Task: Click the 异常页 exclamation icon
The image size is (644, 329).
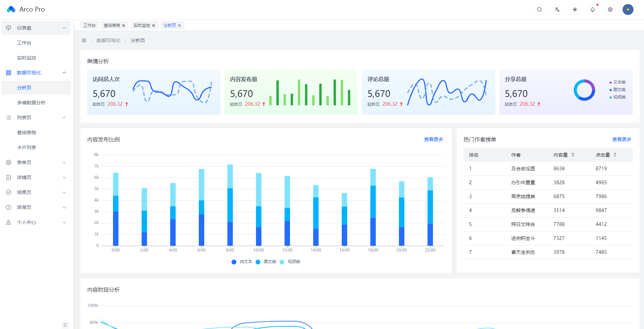Action: point(9,207)
